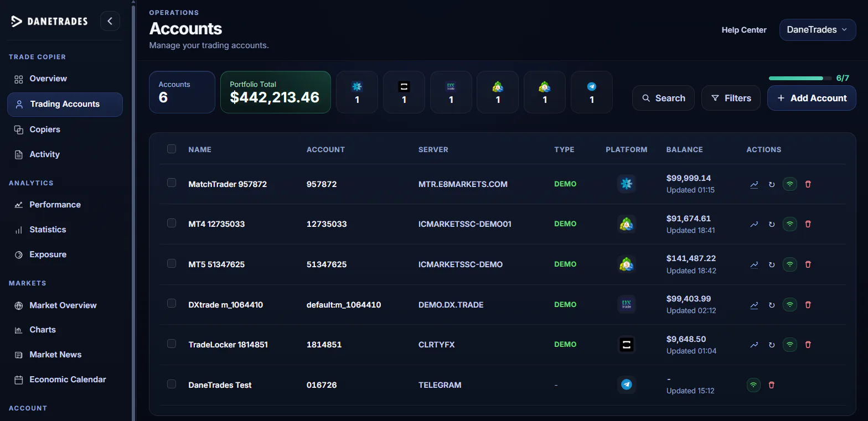The height and width of the screenshot is (421, 868).
Task: Open Statistics page
Action: tap(65, 230)
